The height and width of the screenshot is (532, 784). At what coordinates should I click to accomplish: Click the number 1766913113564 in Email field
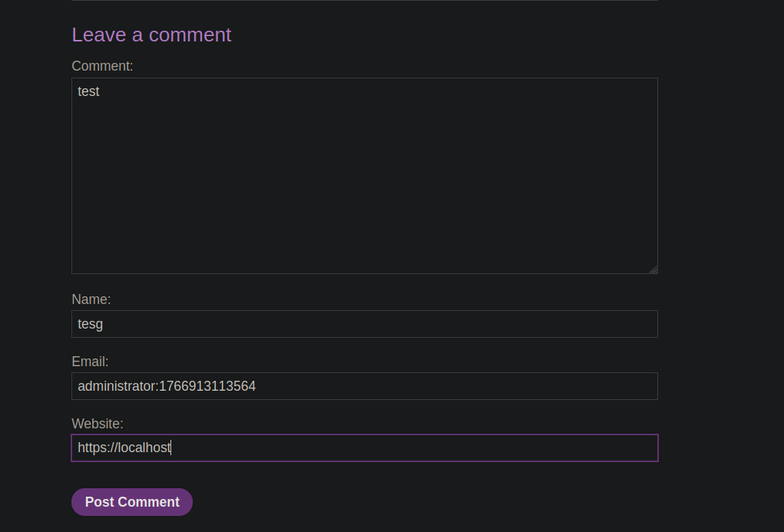(207, 386)
